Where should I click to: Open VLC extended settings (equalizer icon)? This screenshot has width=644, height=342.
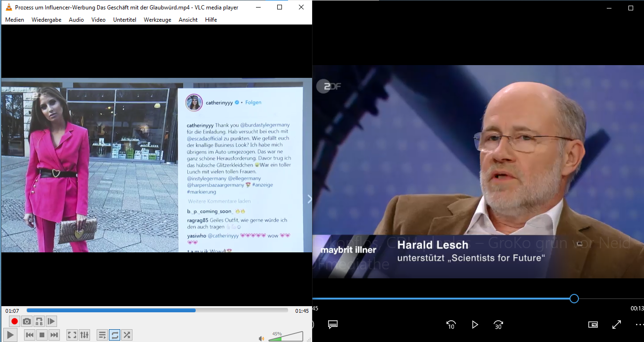(84, 335)
